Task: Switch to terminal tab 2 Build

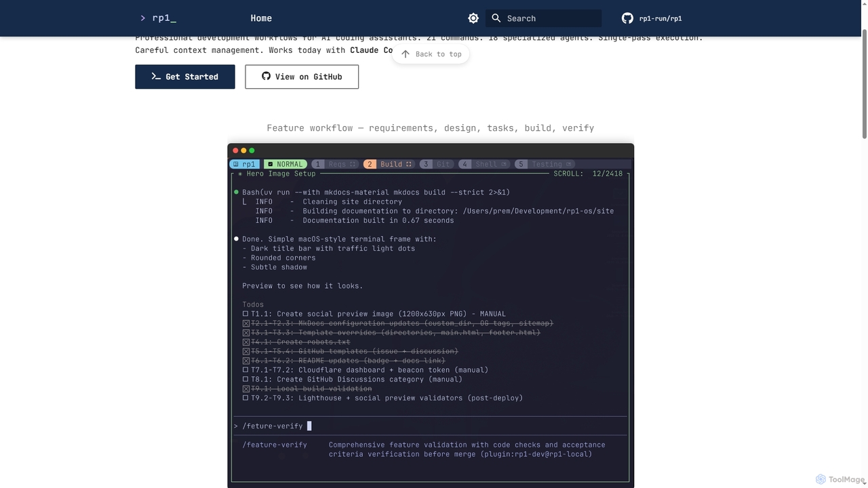Action: tap(389, 164)
